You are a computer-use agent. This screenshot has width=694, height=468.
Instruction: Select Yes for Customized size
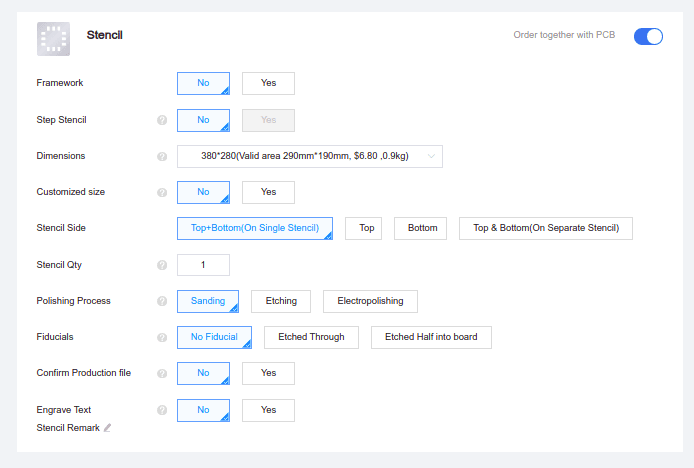pyautogui.click(x=268, y=192)
